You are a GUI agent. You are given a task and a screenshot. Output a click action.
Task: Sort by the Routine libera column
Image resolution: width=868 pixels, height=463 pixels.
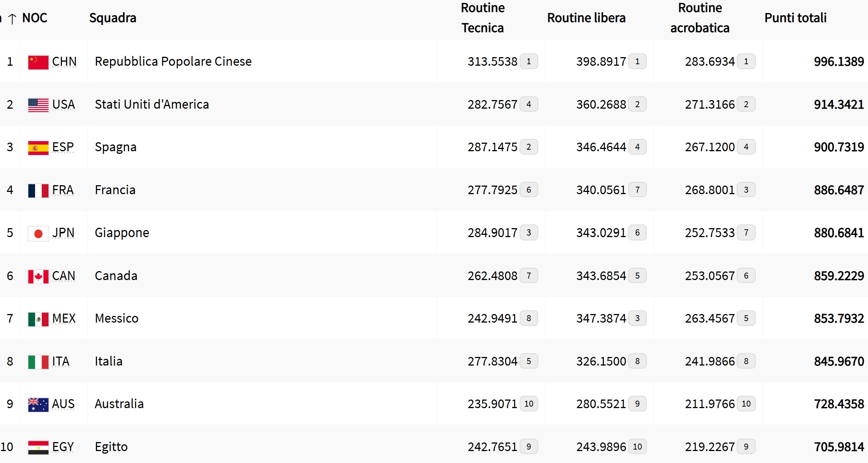pyautogui.click(x=586, y=18)
